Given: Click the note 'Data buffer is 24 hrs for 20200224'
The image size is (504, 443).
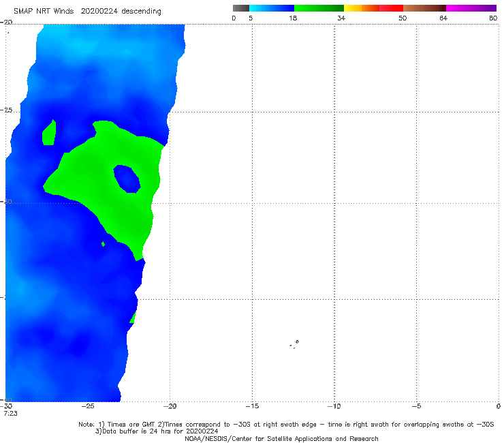Looking at the screenshot, I should pos(157,431).
